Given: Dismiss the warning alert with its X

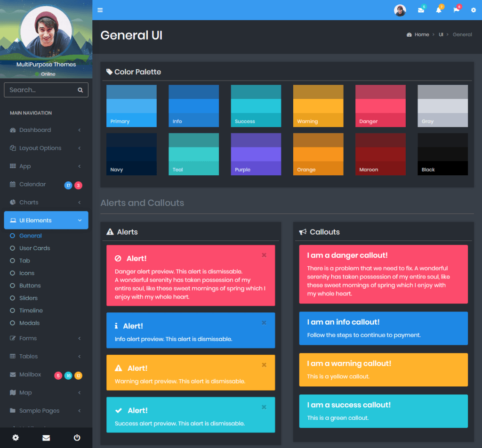Looking at the screenshot, I should click(x=264, y=365).
